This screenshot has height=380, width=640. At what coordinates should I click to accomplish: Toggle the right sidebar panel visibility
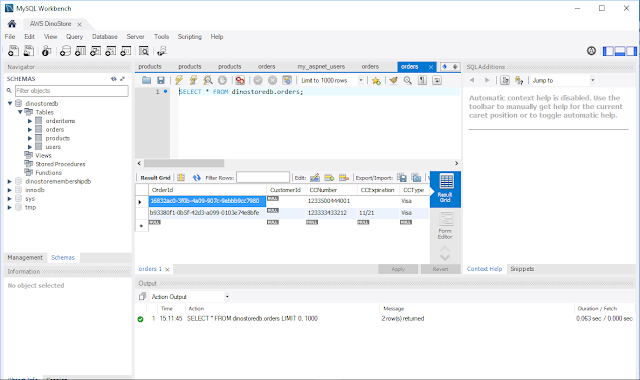pyautogui.click(x=631, y=51)
